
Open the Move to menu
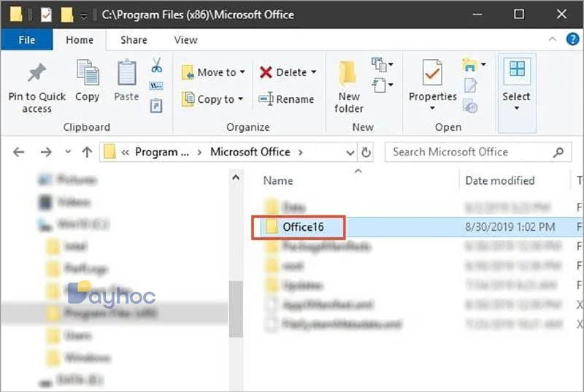(213, 72)
